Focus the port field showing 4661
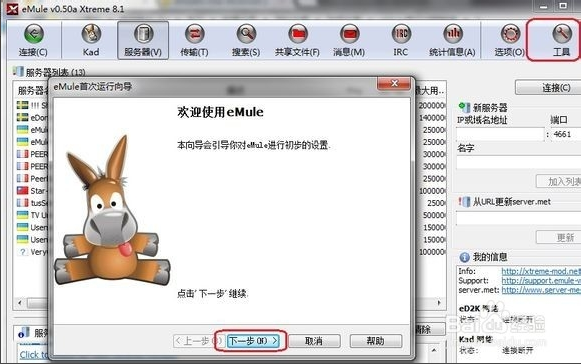 565,134
